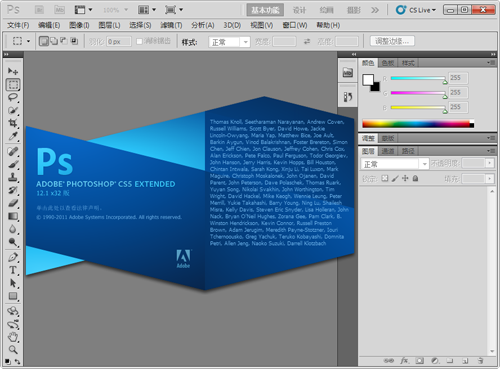Select the Pen tool
Viewport: 500px width, 369px height.
click(x=13, y=257)
